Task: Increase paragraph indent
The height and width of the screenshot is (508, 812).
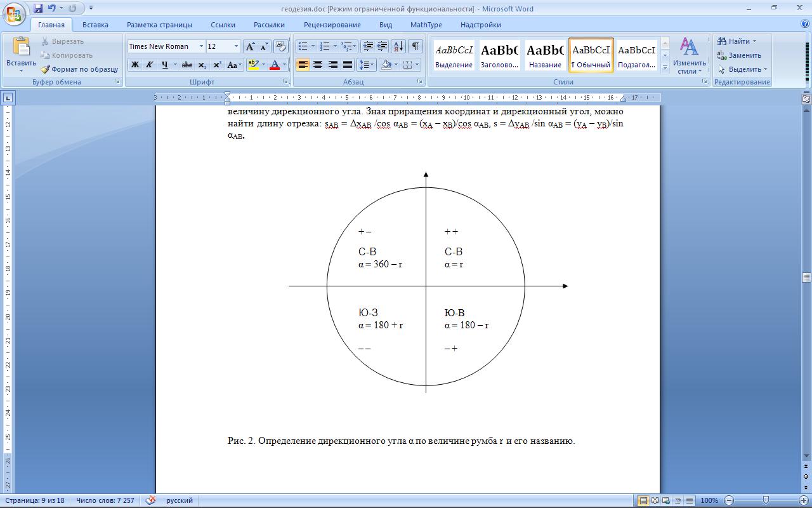Action: pos(382,46)
